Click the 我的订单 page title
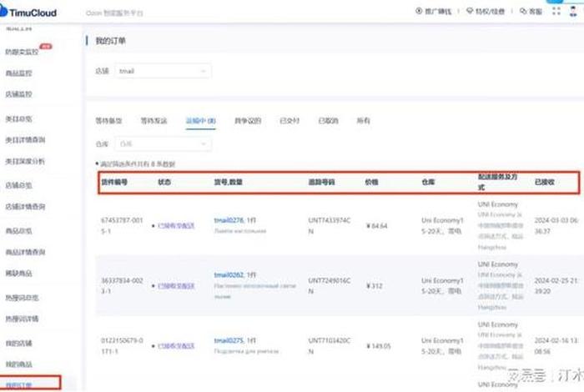This screenshot has width=584, height=392. (110, 41)
